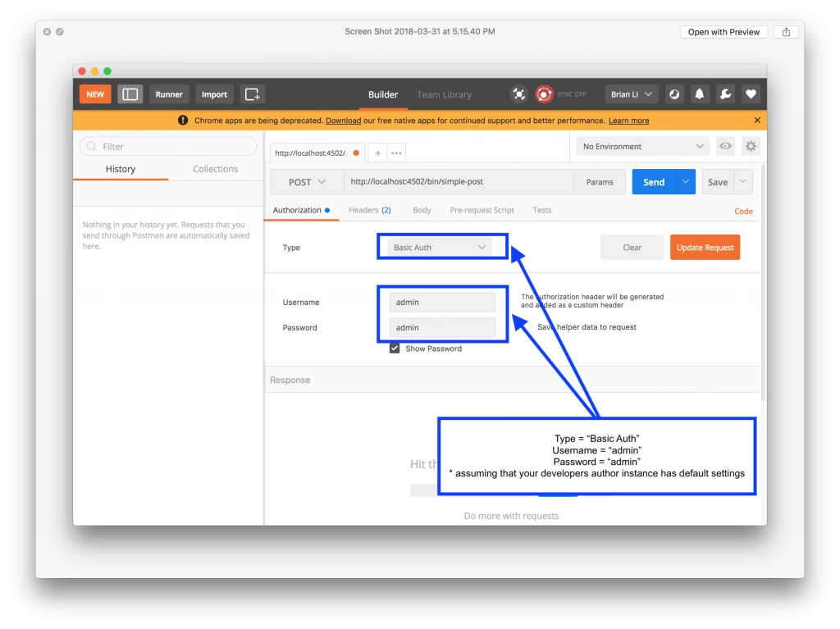Click the Runner button

click(169, 94)
